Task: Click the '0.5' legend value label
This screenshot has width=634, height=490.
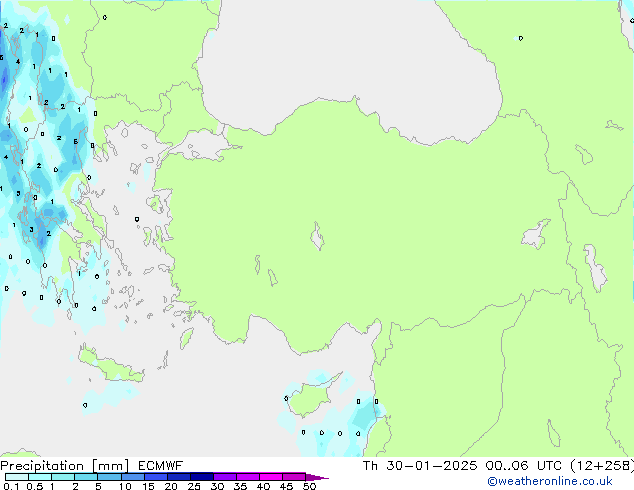Action: coord(35,486)
